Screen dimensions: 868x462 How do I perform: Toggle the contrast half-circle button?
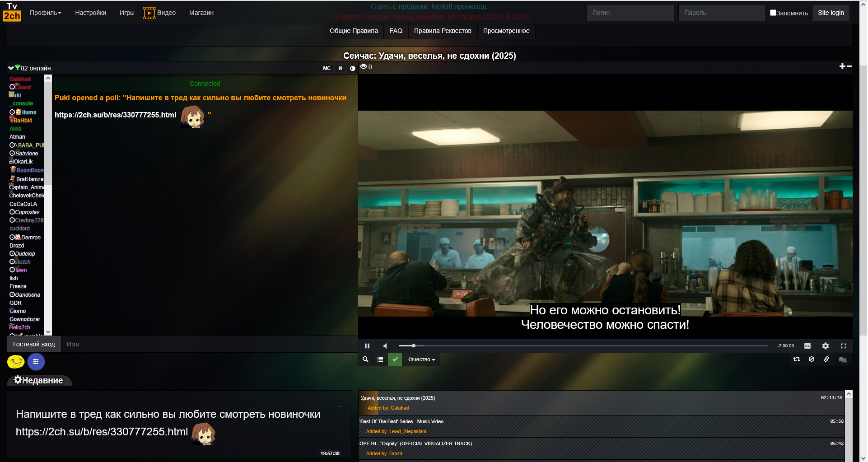coord(353,68)
